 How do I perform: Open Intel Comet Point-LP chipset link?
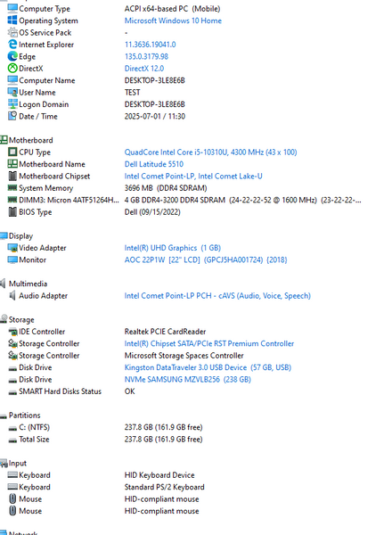193,176
